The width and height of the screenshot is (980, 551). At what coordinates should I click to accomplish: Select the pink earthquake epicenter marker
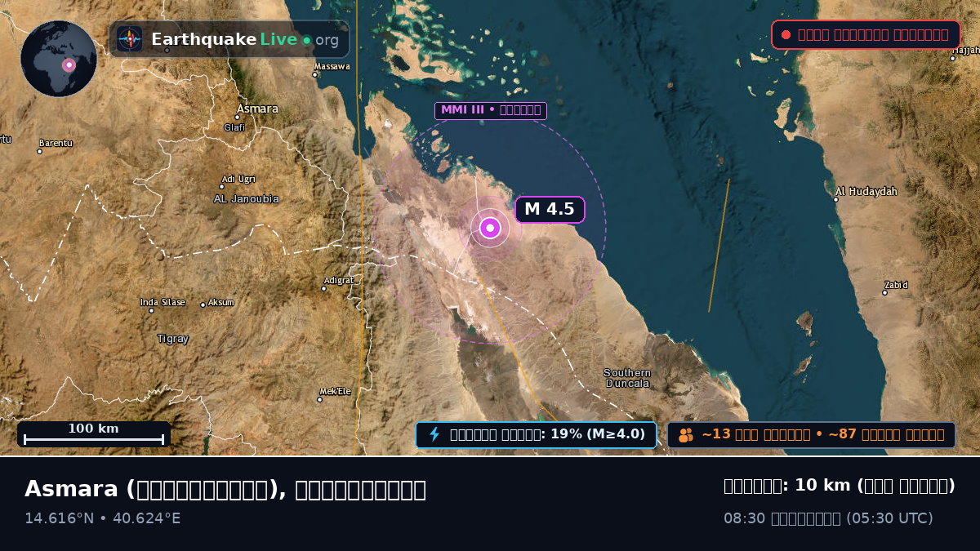pyautogui.click(x=490, y=228)
